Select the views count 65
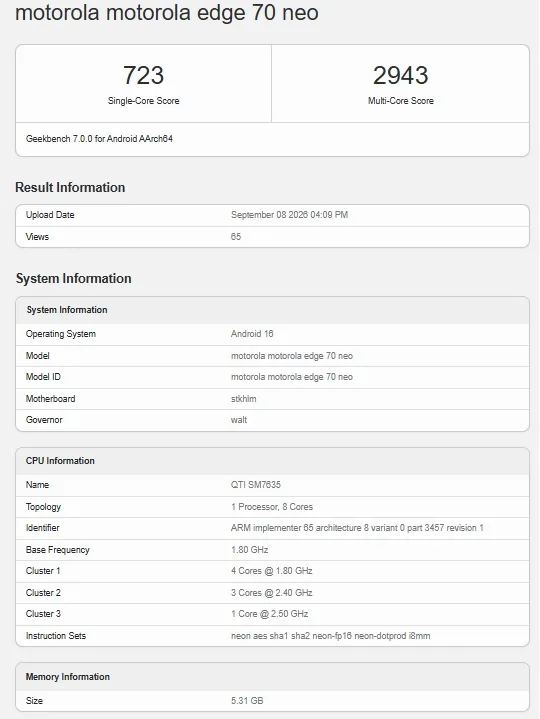Viewport: 540px width, 719px height. (236, 237)
